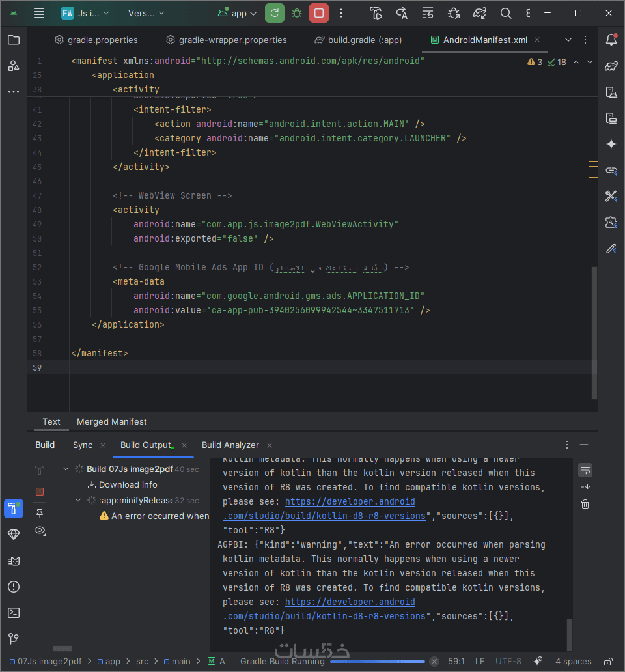Stop the running build with red button
The height and width of the screenshot is (672, 625).
click(x=318, y=13)
